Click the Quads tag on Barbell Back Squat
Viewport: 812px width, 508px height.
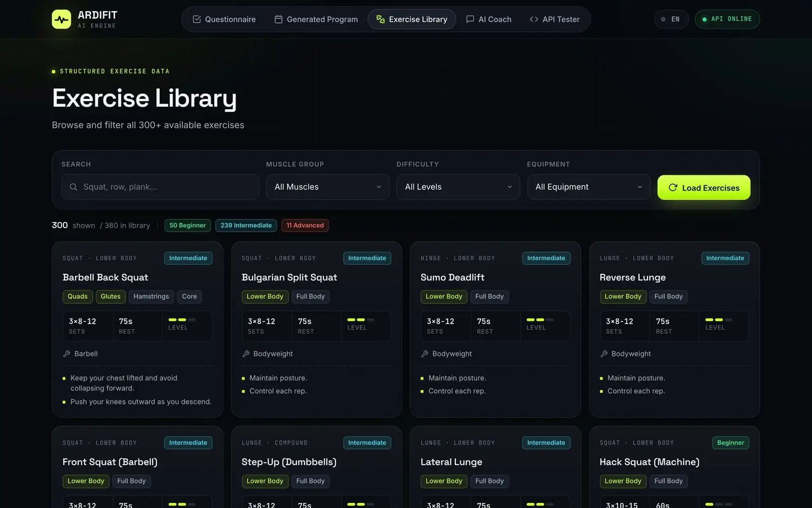coord(78,297)
